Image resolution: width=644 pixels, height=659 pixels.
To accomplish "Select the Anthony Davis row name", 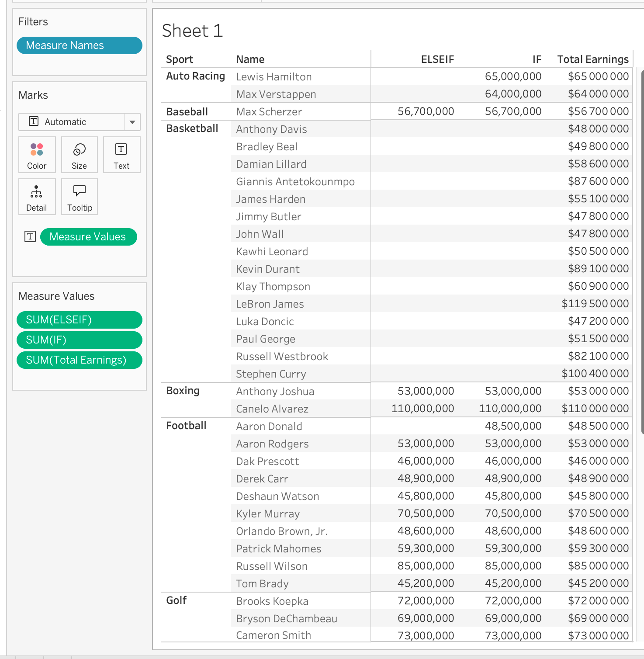I will pyautogui.click(x=271, y=129).
